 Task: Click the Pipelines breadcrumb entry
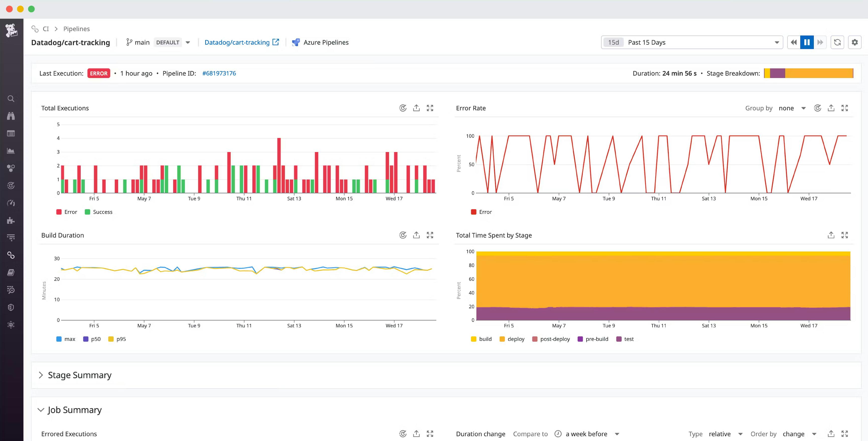pos(76,29)
